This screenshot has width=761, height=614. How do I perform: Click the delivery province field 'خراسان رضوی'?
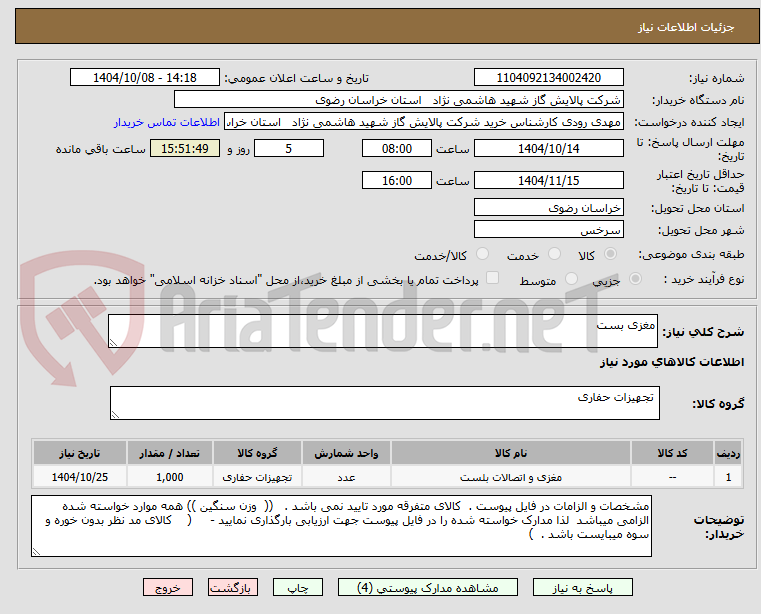click(x=548, y=208)
